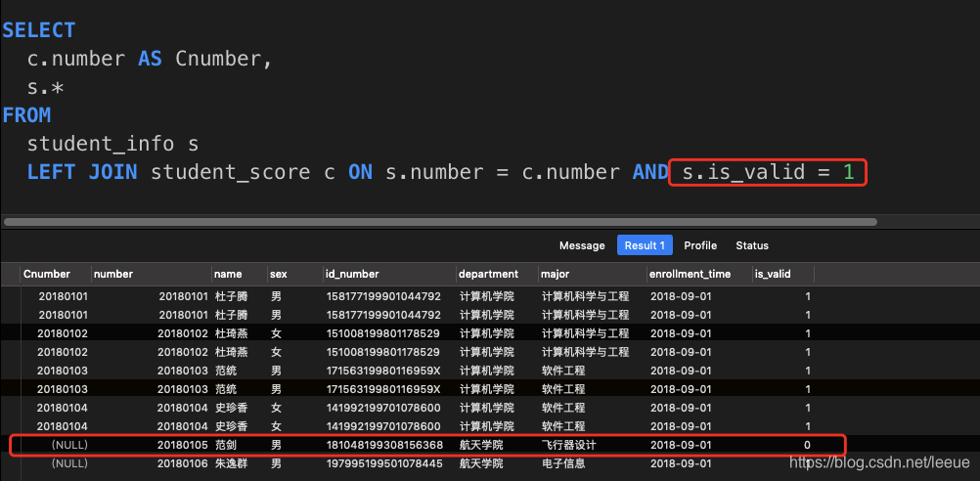980x481 pixels.
Task: Click (NULL) Cnumber cell in 朱逸群 row
Action: click(x=69, y=464)
